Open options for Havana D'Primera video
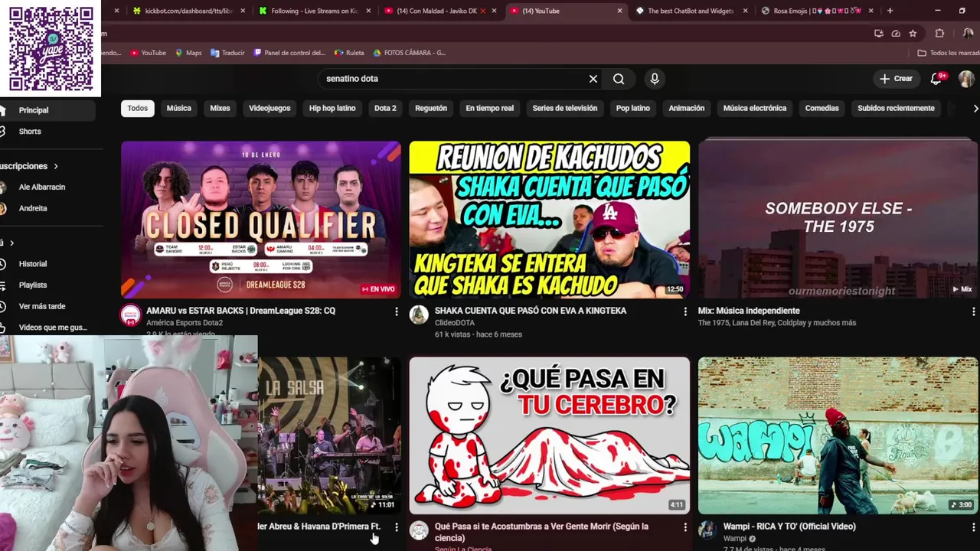This screenshot has height=551, width=980. click(x=396, y=527)
